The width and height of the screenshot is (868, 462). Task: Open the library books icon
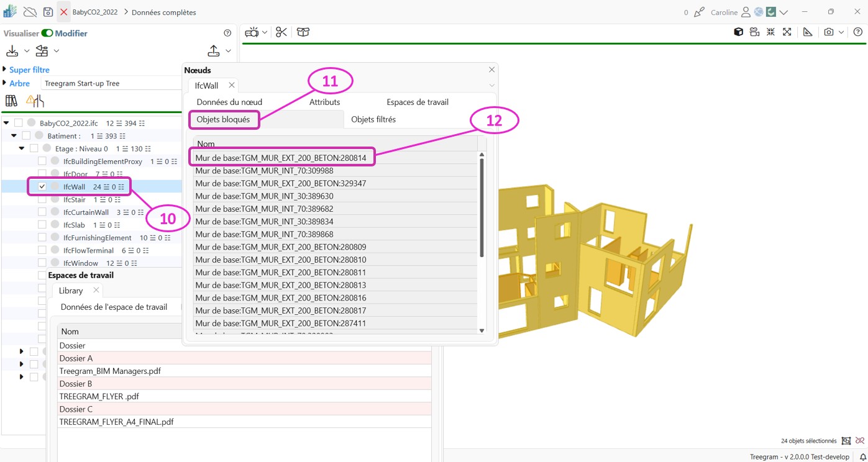click(x=11, y=101)
